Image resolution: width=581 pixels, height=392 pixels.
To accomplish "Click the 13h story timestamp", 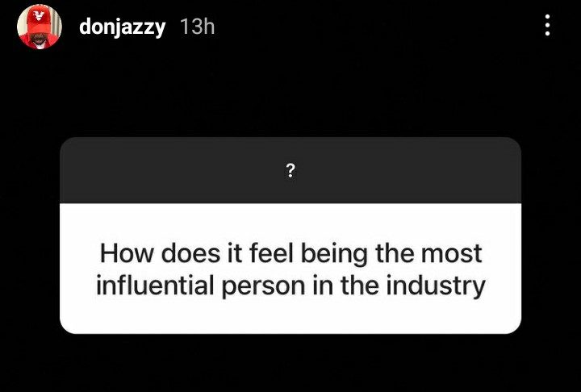I will pos(198,27).
